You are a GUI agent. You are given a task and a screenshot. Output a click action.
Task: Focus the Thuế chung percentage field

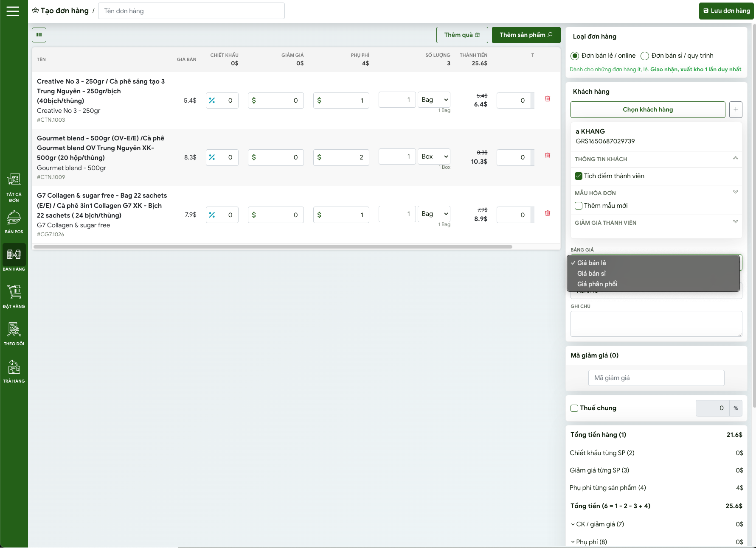point(713,408)
